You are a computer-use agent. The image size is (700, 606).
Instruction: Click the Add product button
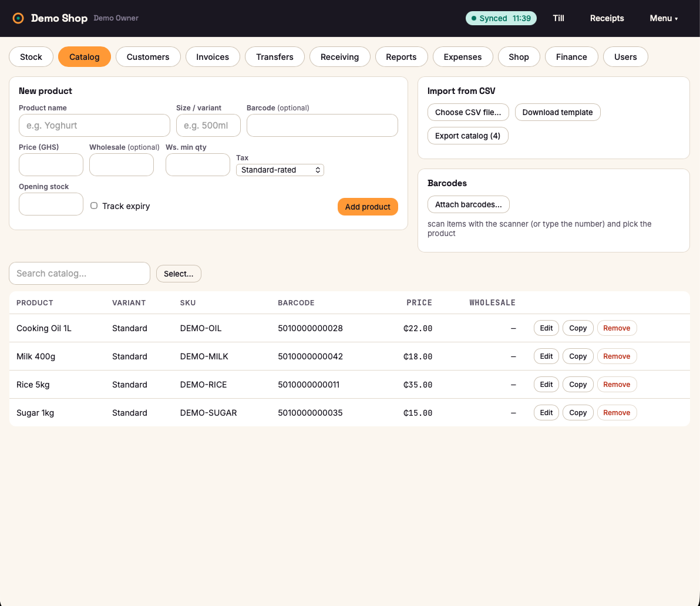point(368,207)
